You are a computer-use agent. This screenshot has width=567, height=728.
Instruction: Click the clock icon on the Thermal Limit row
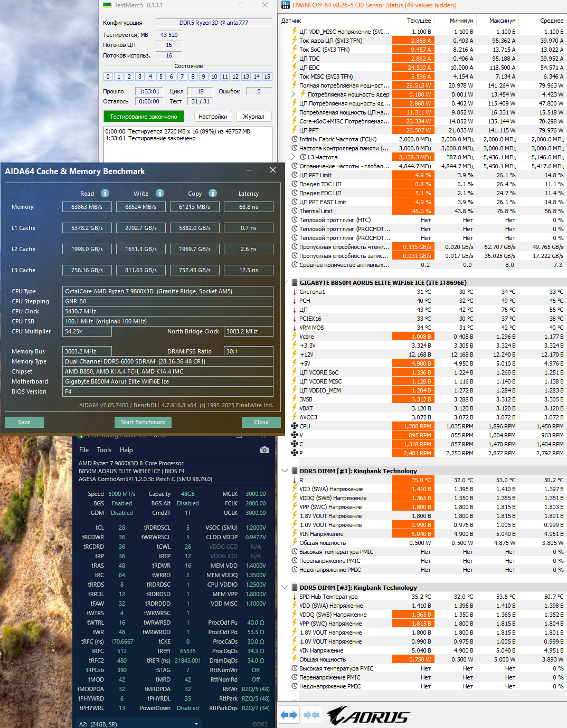(295, 211)
